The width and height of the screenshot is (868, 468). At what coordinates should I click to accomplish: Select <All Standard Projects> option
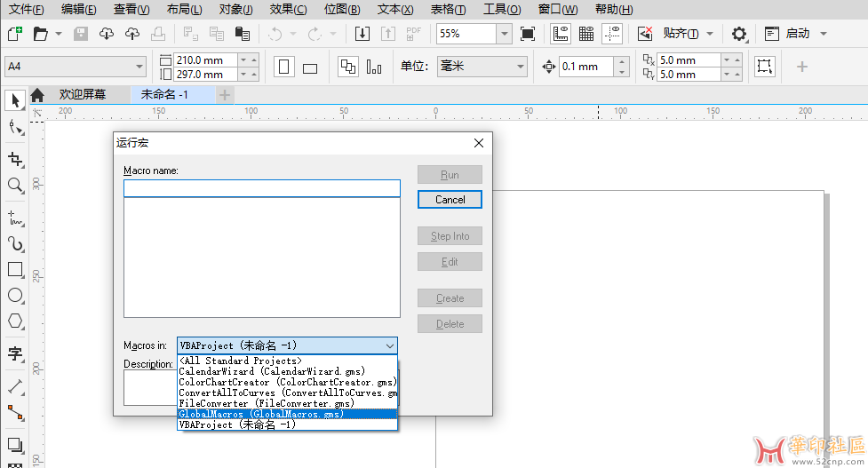click(287, 361)
